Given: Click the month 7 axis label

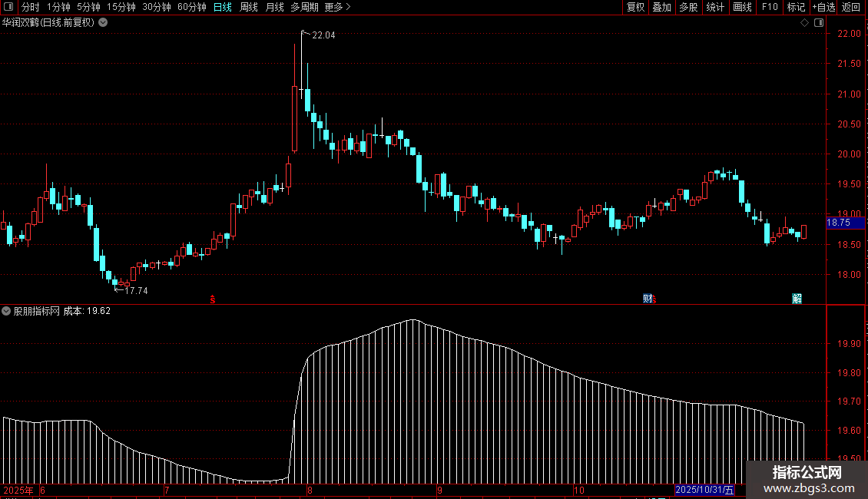Looking at the screenshot, I should (x=167, y=490).
